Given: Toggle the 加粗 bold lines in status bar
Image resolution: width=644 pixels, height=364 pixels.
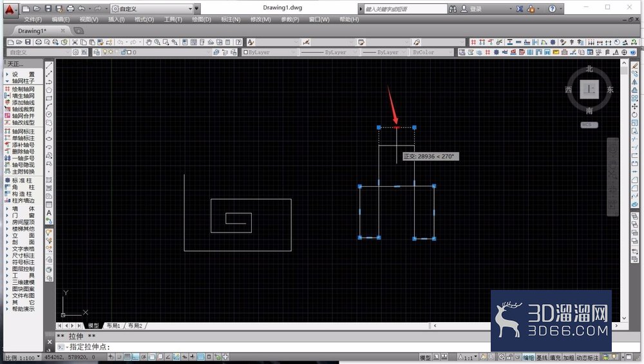Looking at the screenshot, I should (568, 358).
